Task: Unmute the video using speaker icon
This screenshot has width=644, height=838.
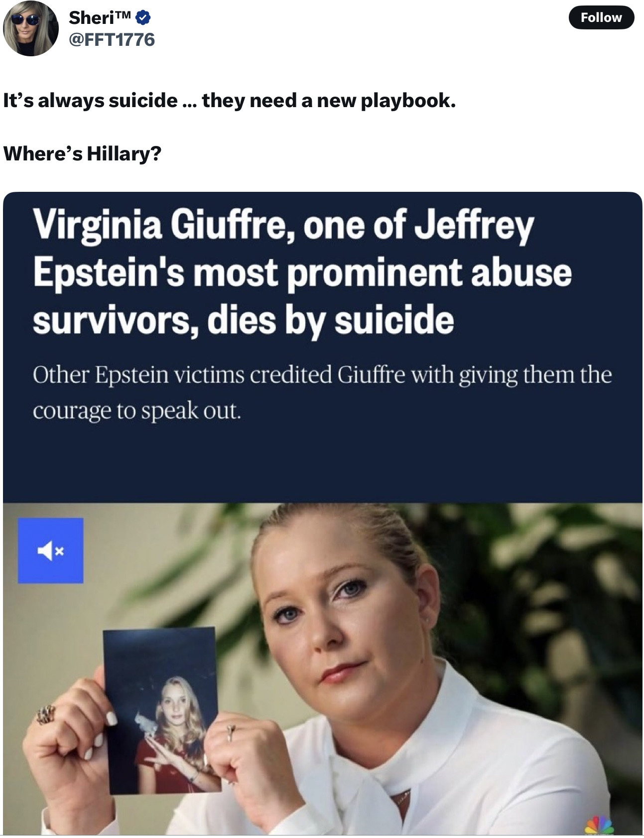Action: tap(51, 551)
